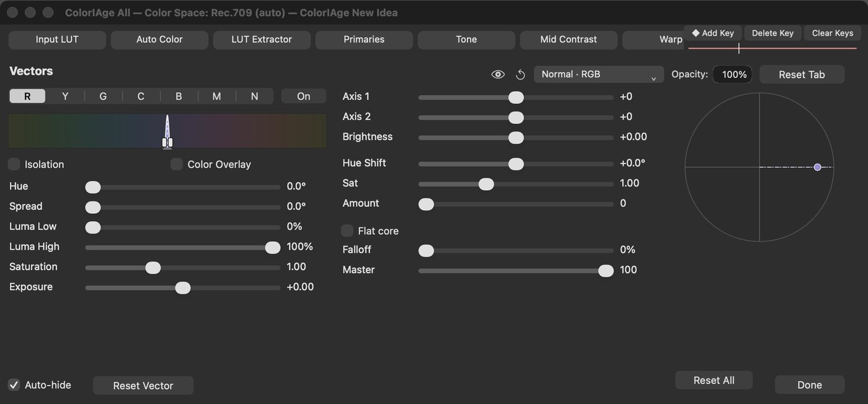Click the Amount slider handle

pyautogui.click(x=426, y=204)
